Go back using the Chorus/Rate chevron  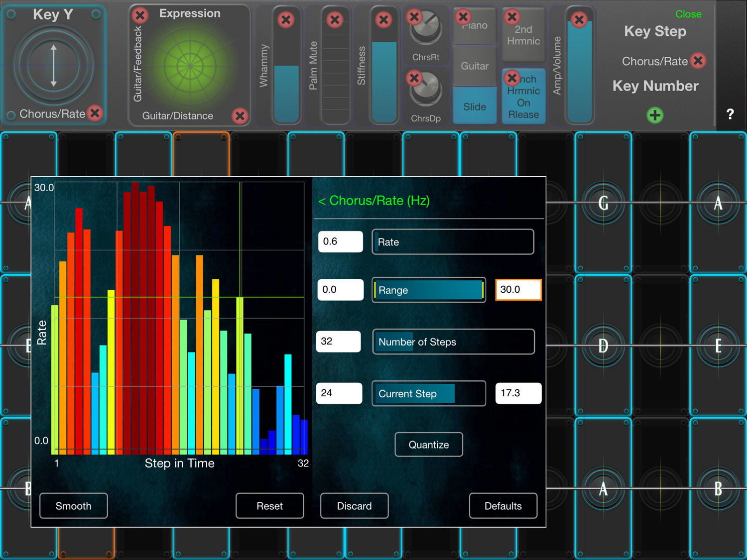(x=322, y=201)
